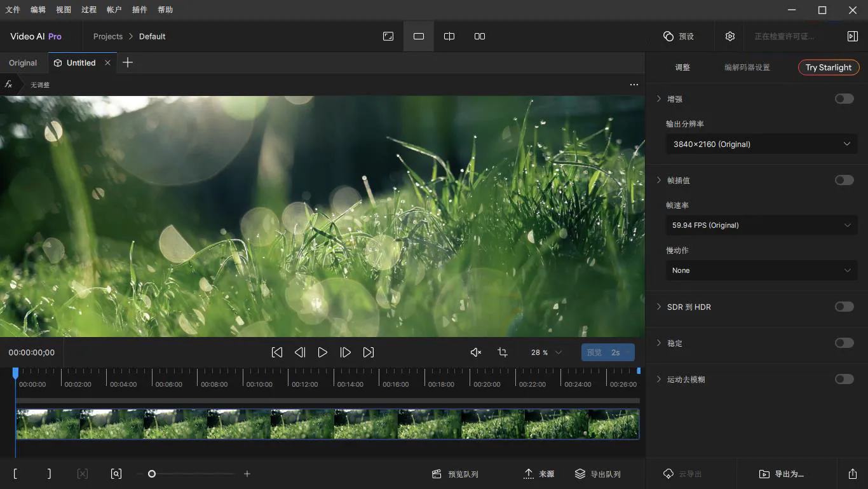Mute the audio with the speaker icon
This screenshot has height=489, width=868.
click(x=475, y=352)
